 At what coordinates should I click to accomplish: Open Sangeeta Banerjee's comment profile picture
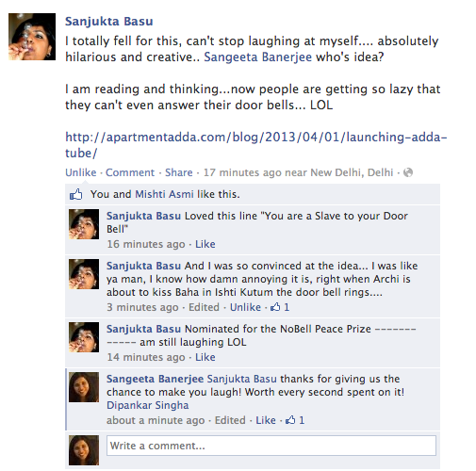tap(84, 387)
